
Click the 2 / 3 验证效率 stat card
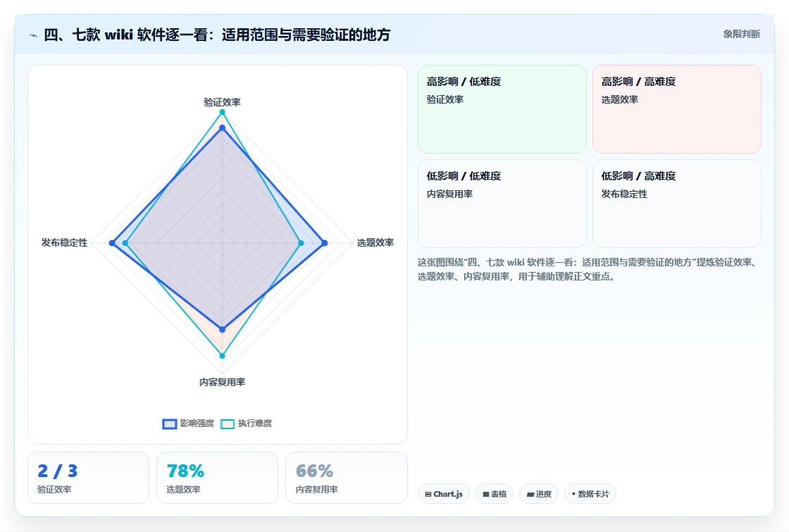tap(89, 478)
